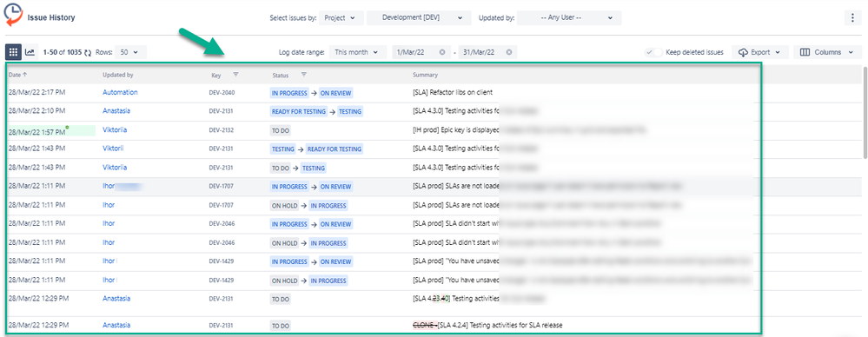Screen dimensions: 868x337
Task: Click the "[SLA] Refactor libs on client" summary
Action: (x=453, y=92)
